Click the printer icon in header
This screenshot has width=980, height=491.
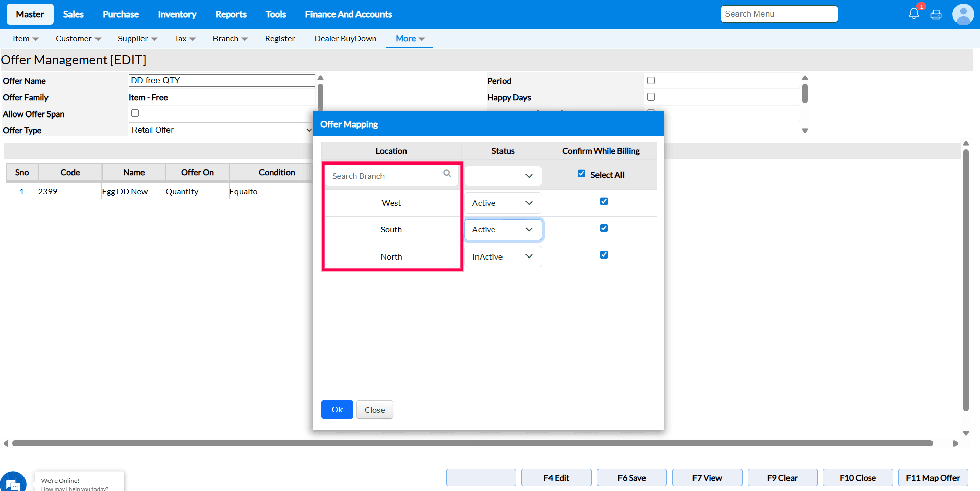click(936, 15)
